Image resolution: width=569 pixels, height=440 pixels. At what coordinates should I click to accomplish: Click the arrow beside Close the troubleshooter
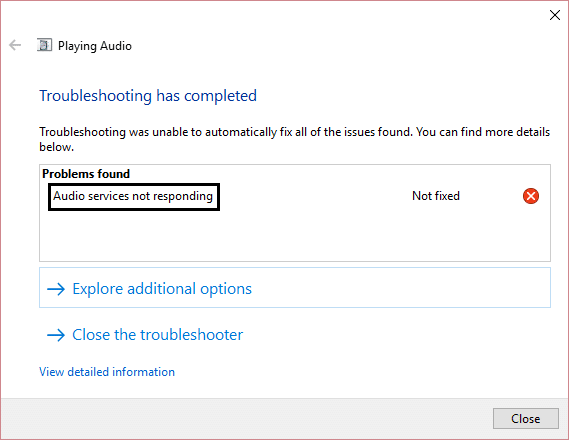[56, 335]
